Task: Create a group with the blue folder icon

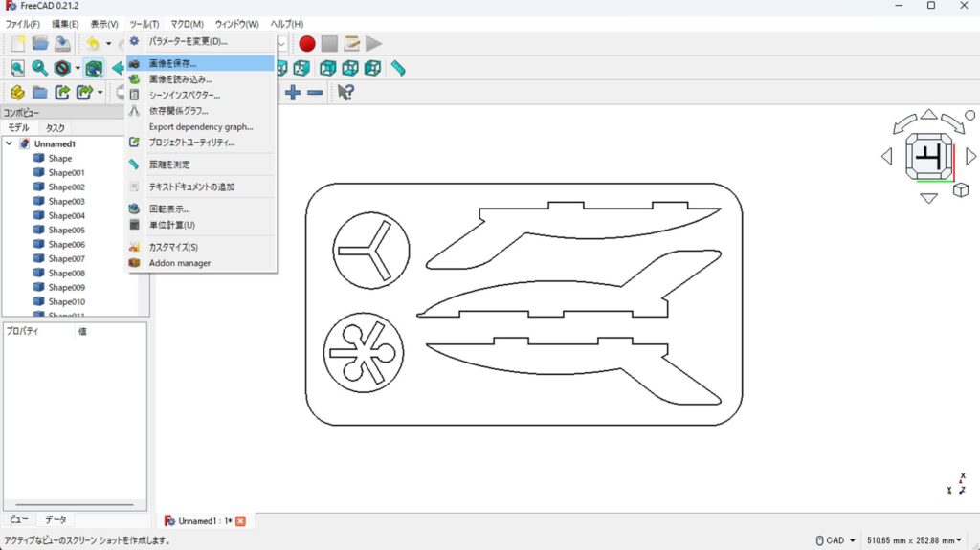Action: click(40, 93)
